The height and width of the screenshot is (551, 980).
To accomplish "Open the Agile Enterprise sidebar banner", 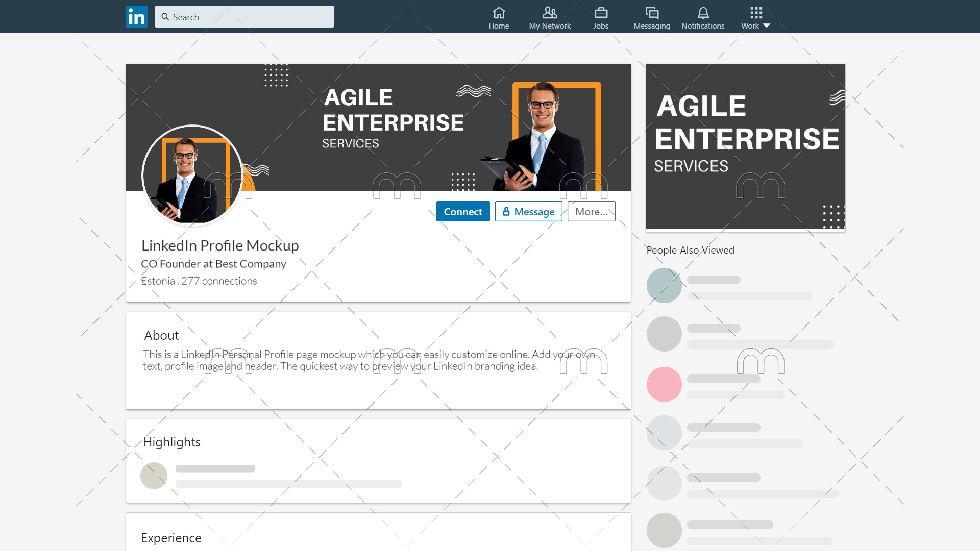I will [x=745, y=147].
